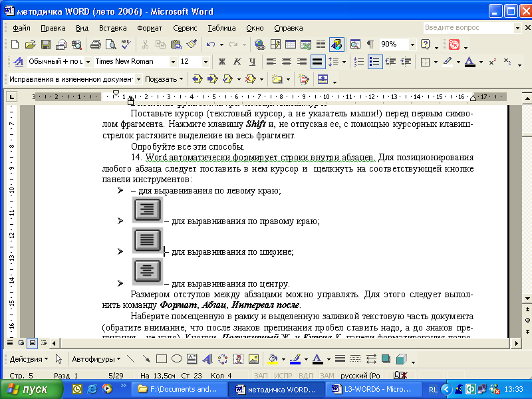Screen dimensions: 532x399
Task: Open a file with the folder icon
Action: [x=30, y=45]
